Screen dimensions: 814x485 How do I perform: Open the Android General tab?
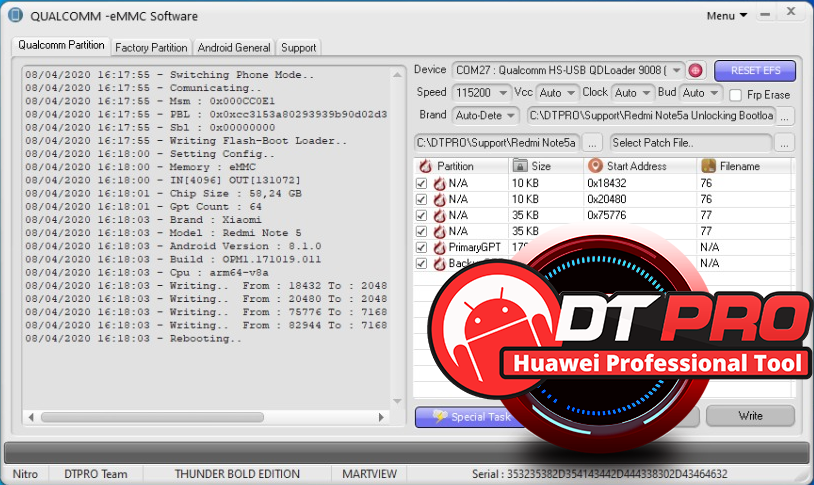tap(234, 48)
